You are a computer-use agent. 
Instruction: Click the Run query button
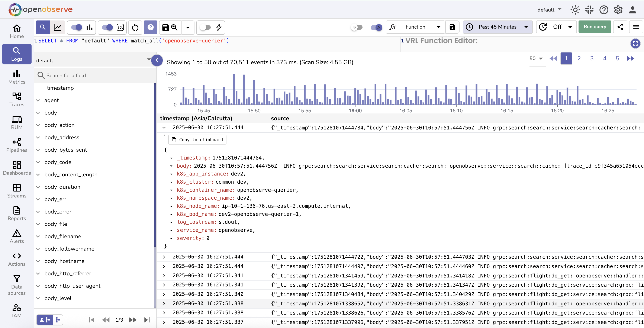[x=595, y=27]
